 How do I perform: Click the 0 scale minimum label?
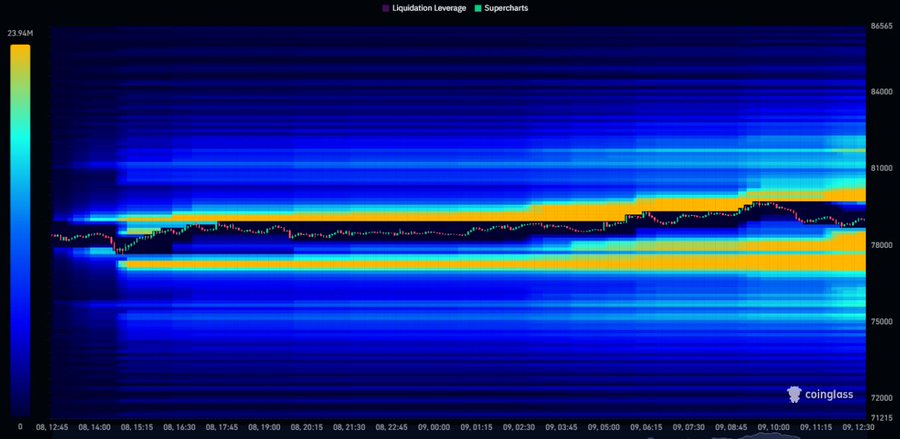(20, 426)
